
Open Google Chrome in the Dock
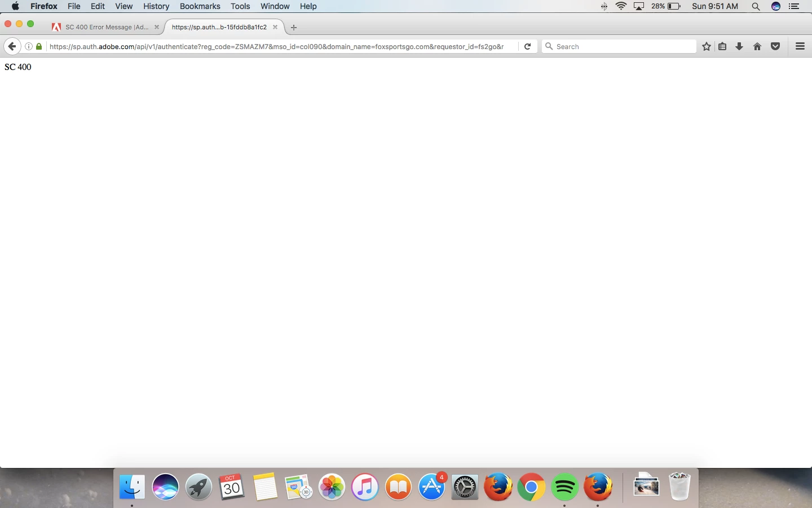click(531, 487)
